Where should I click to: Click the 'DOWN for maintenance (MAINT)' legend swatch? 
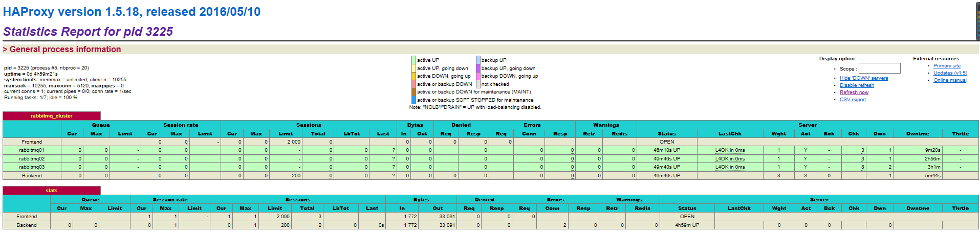413,92
